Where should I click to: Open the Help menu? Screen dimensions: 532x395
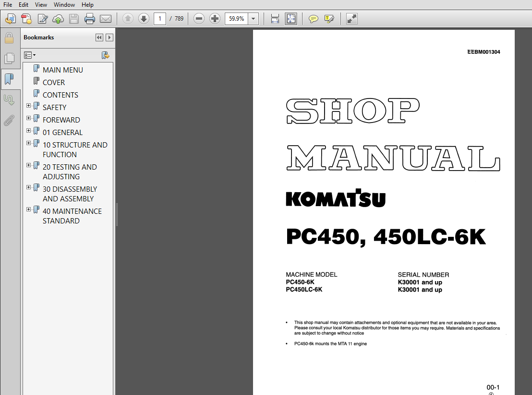87,4
